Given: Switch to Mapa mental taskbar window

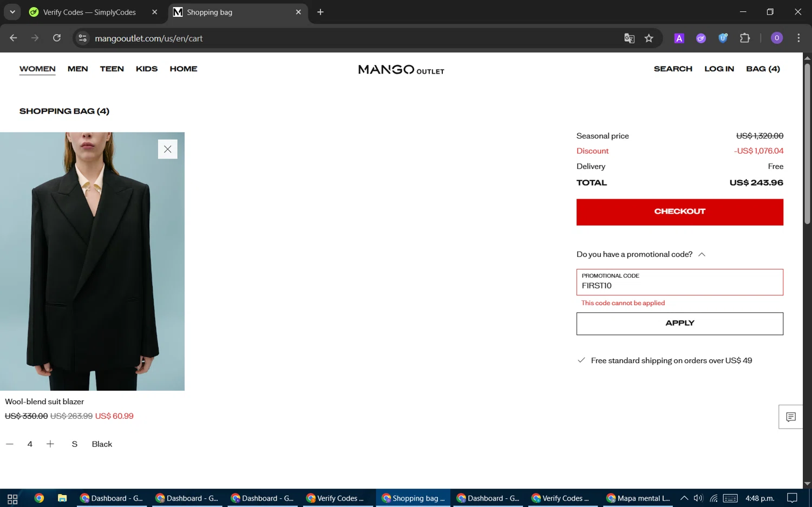Looking at the screenshot, I should (x=639, y=498).
